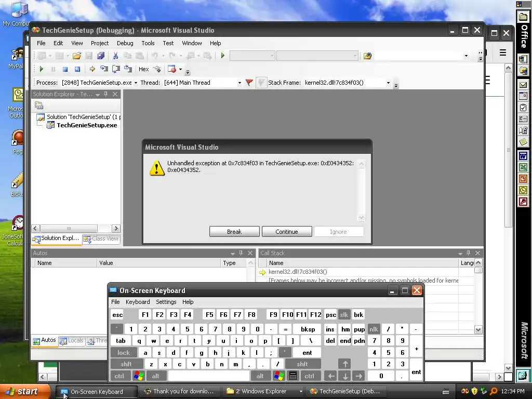Click the Save All icon
532x399 pixels.
click(101, 56)
